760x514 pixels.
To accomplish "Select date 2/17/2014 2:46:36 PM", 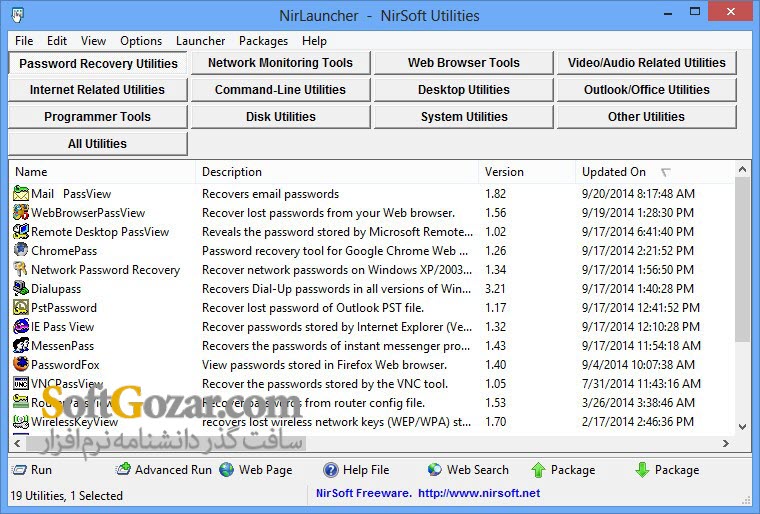I will (x=638, y=422).
